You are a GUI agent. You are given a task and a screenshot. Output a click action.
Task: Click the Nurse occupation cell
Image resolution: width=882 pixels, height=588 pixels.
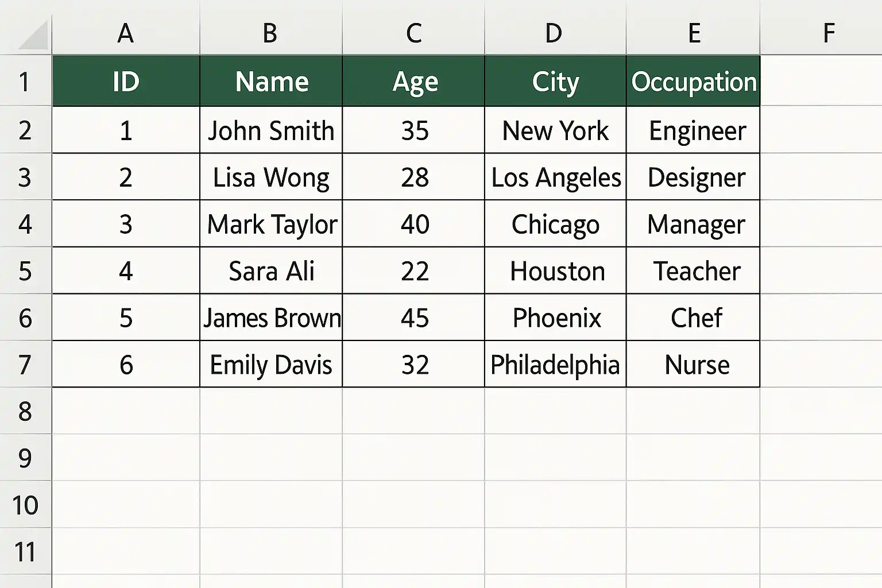693,364
